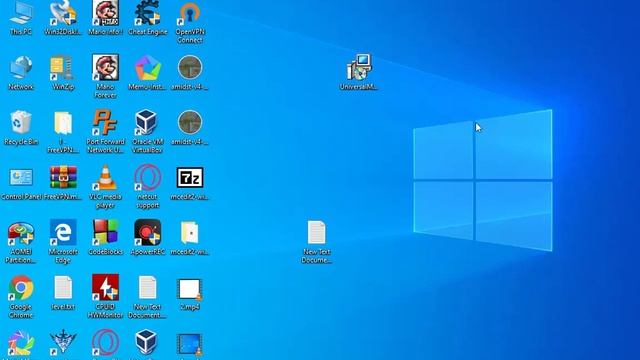Select the rainbow pinwheel shortcut below Google Chrome

click(21, 344)
